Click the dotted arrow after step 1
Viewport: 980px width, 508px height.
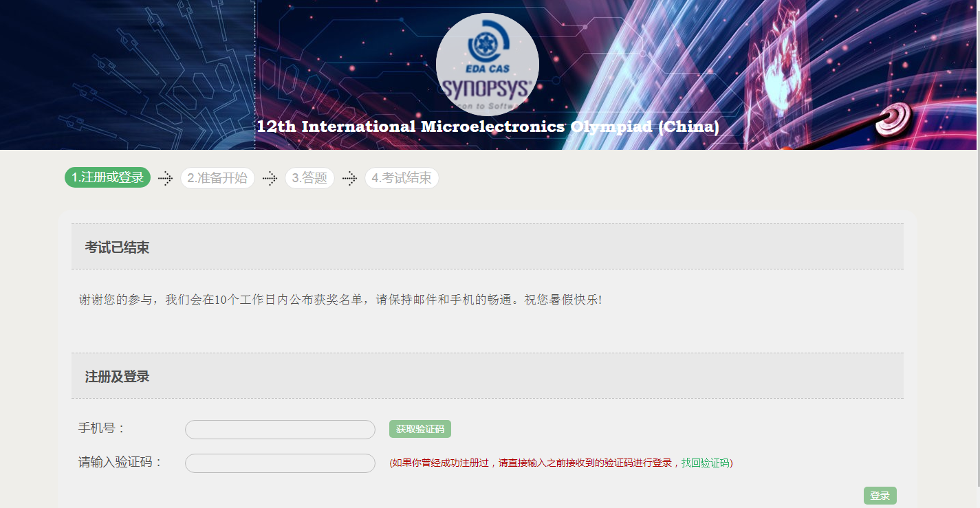(165, 178)
